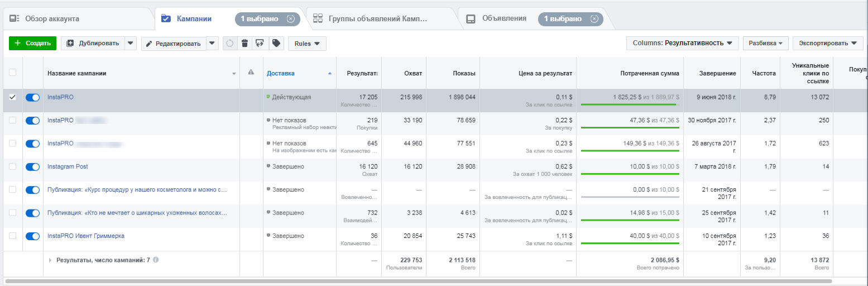The image size is (868, 286).
Task: Click the horizontal scrollbar at the bottom
Action: 418,282
